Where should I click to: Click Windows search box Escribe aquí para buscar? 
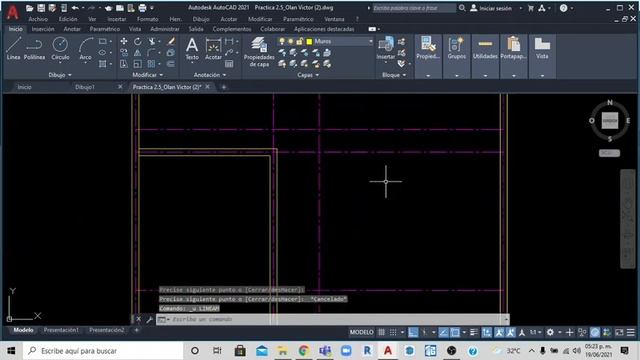[x=103, y=351]
